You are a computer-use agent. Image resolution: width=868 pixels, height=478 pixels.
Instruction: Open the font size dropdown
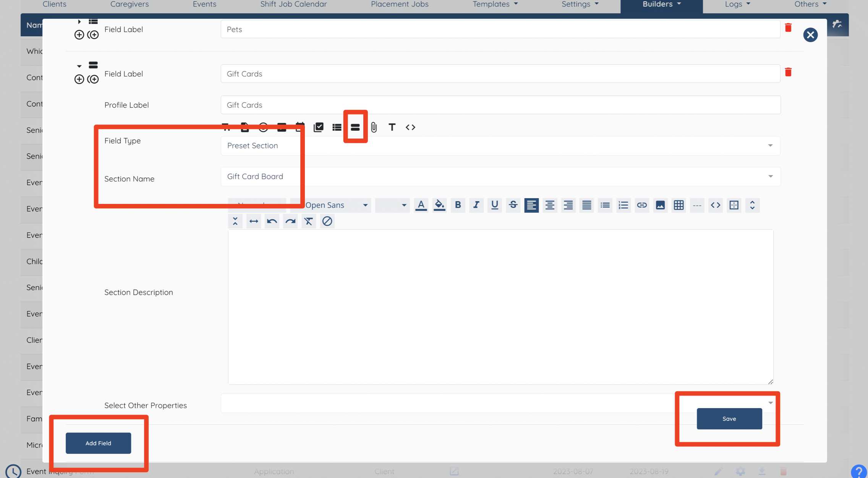coord(392,205)
